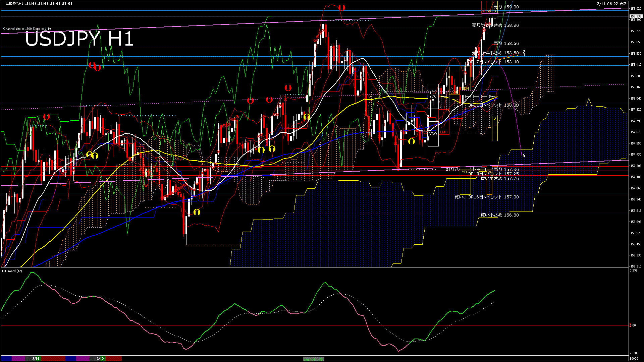
Task: Click the H1 macd (12) indicator label
Action: [12, 271]
